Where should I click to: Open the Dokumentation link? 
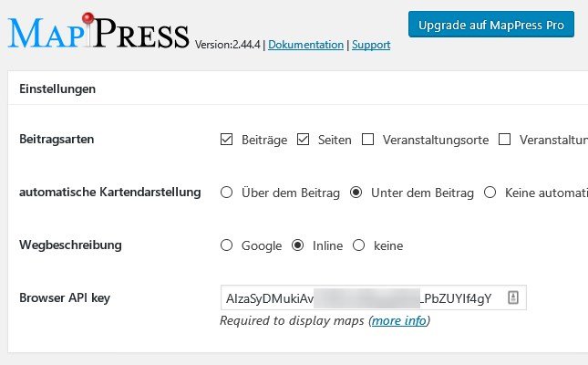(305, 45)
